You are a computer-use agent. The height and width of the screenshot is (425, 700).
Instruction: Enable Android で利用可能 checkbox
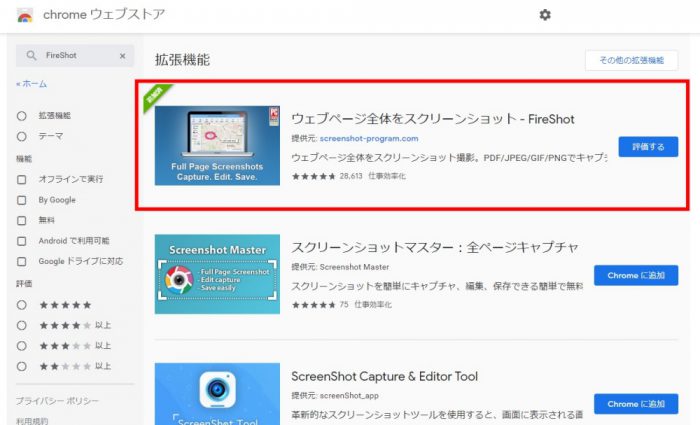[x=21, y=241]
